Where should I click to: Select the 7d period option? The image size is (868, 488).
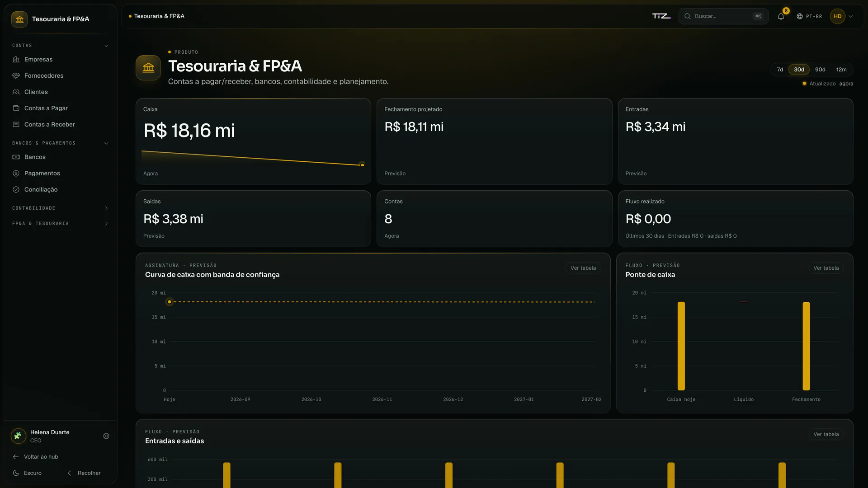[x=780, y=70]
